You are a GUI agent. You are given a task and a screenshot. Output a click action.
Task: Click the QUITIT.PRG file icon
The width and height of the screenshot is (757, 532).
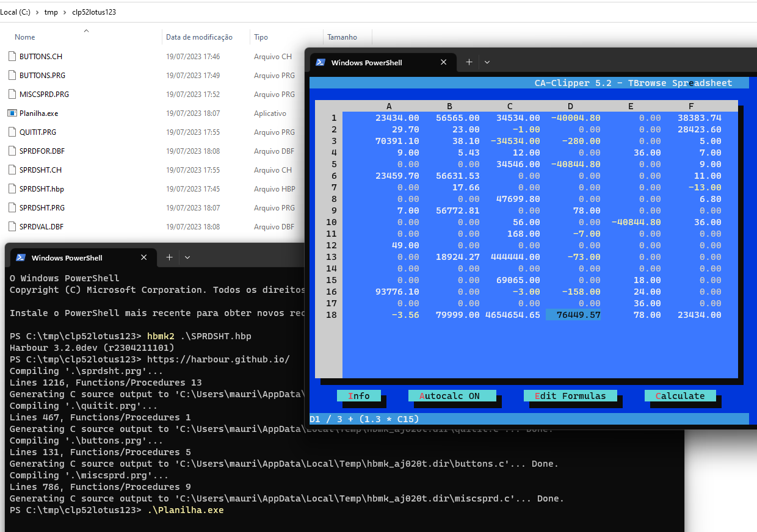point(12,132)
